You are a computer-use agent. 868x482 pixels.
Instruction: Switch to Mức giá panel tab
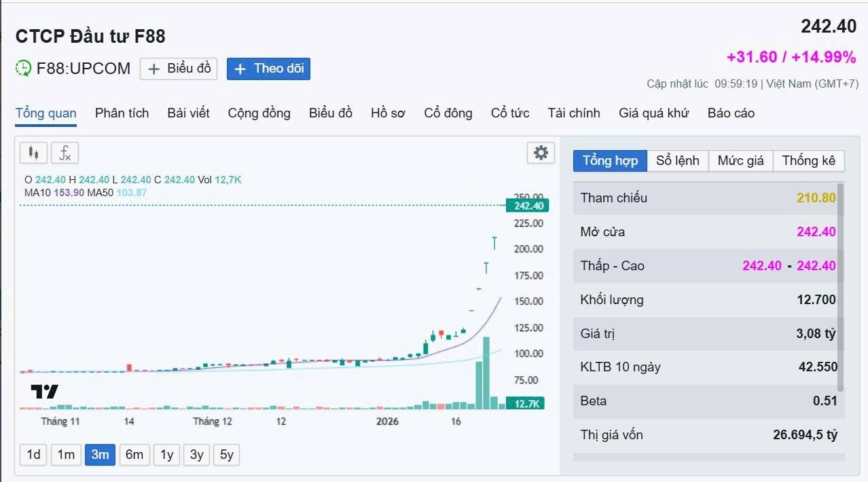[x=741, y=161]
